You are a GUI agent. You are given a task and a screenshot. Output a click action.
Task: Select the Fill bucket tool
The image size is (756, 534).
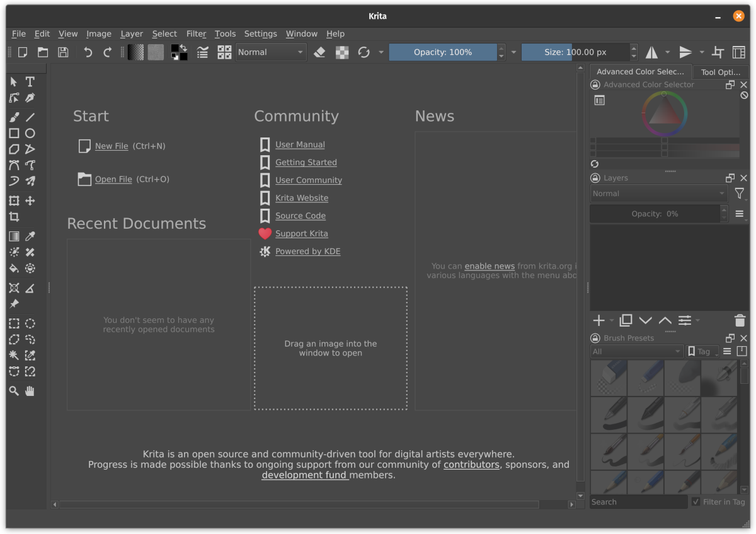pos(14,268)
